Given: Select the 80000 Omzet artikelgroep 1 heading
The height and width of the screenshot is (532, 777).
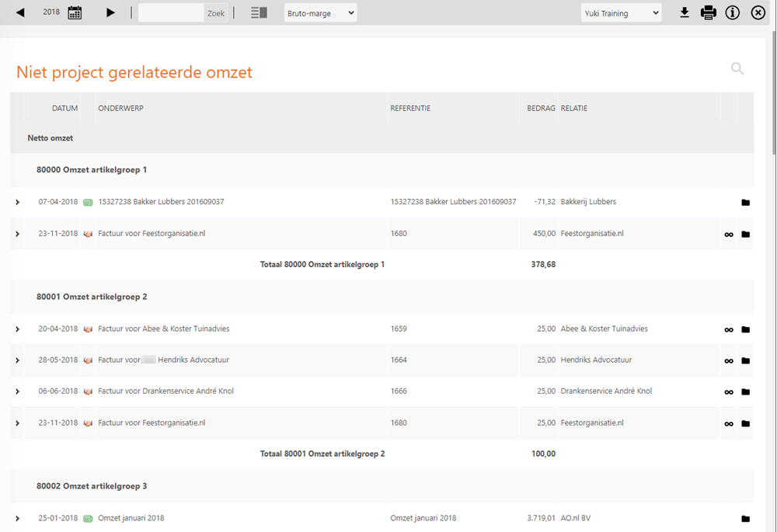Looking at the screenshot, I should [x=92, y=169].
